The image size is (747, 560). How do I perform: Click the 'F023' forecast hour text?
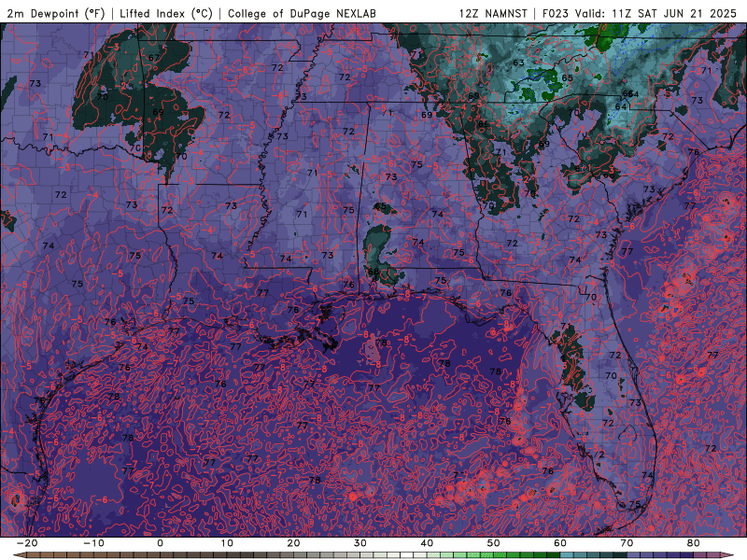(x=556, y=13)
